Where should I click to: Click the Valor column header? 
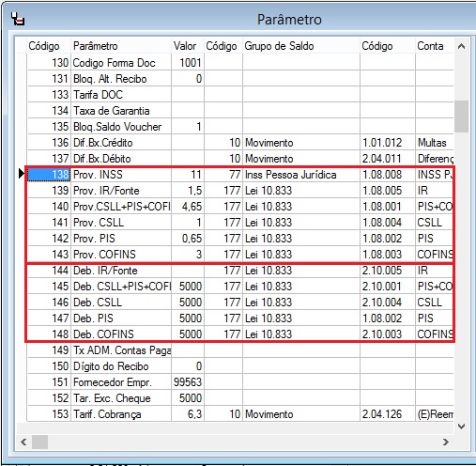coord(188,46)
